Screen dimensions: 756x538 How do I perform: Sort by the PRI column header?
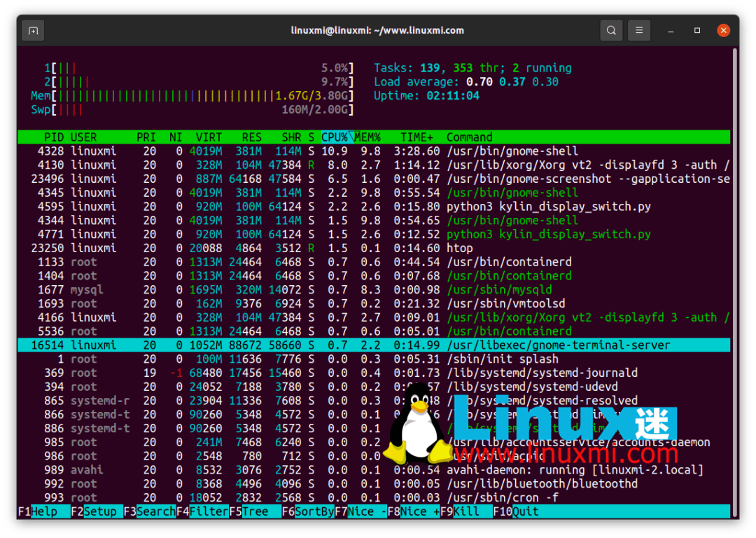pos(146,137)
